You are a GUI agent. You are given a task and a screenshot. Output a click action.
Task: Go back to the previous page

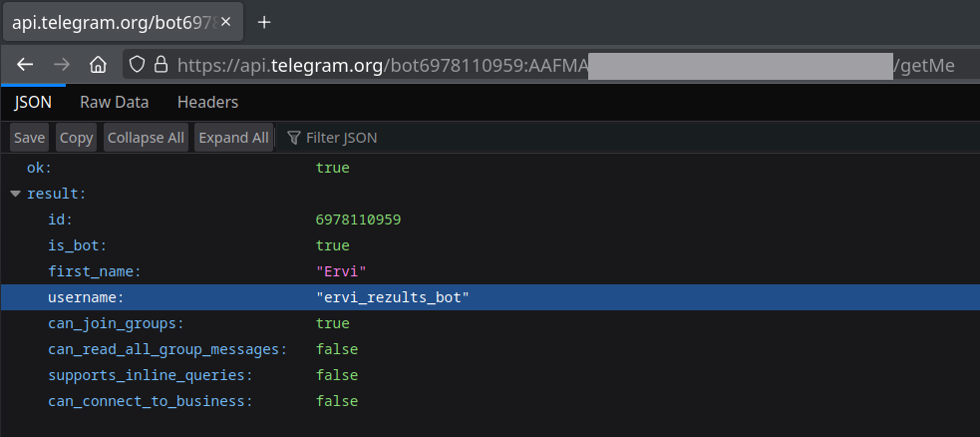[24, 65]
